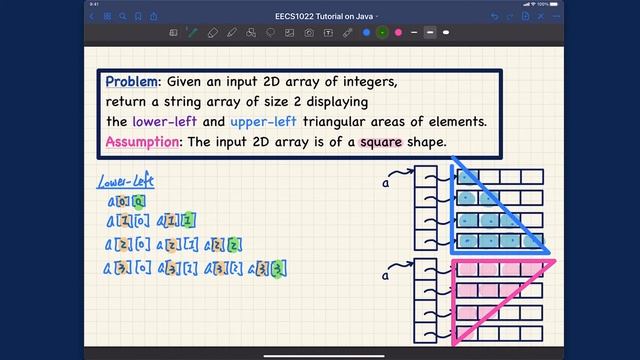Open the more options menu
640x360 pixels.
pyautogui.click(x=556, y=16)
